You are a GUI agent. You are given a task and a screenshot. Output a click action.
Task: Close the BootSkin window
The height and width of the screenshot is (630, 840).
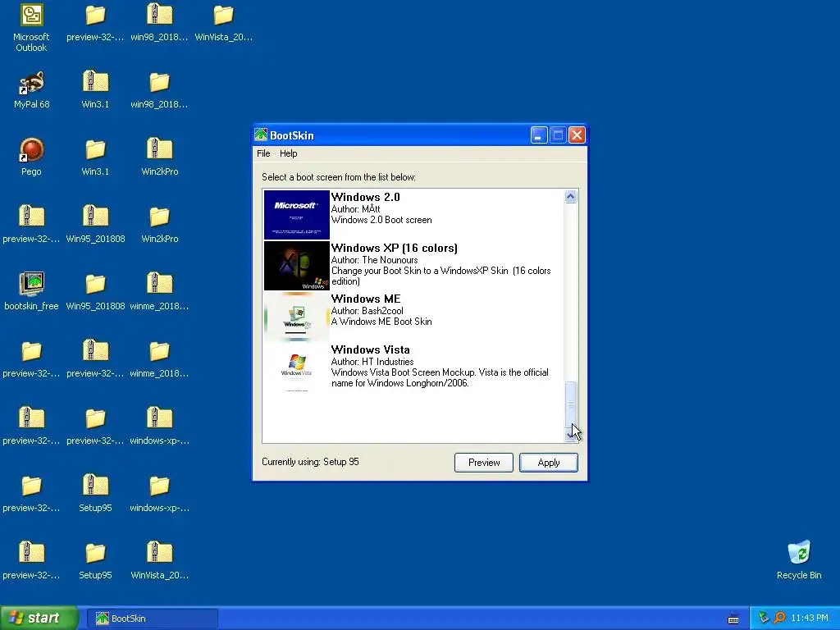(577, 135)
